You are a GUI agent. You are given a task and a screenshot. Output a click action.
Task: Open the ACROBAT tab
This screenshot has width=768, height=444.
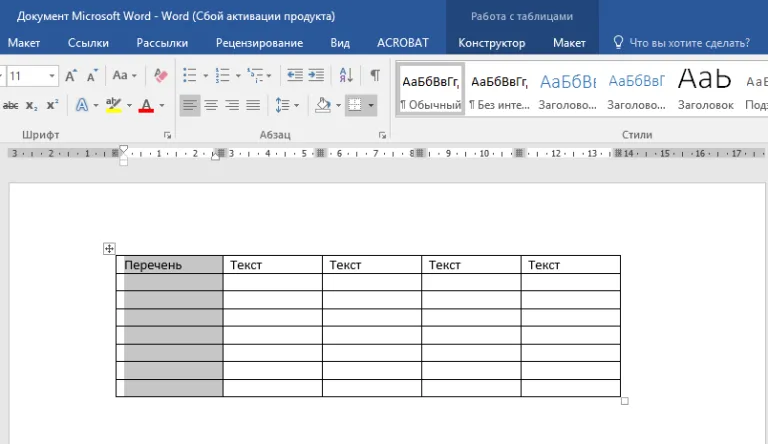tap(403, 43)
